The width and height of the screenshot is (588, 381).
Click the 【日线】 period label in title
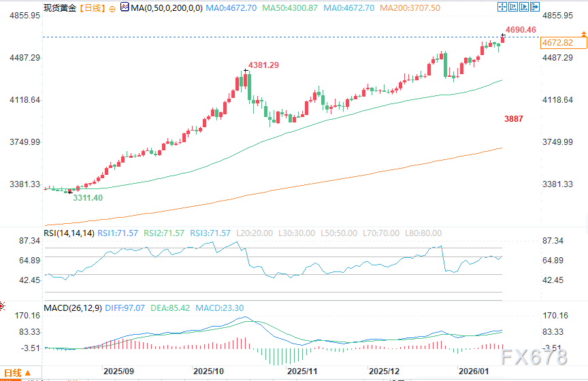point(93,7)
